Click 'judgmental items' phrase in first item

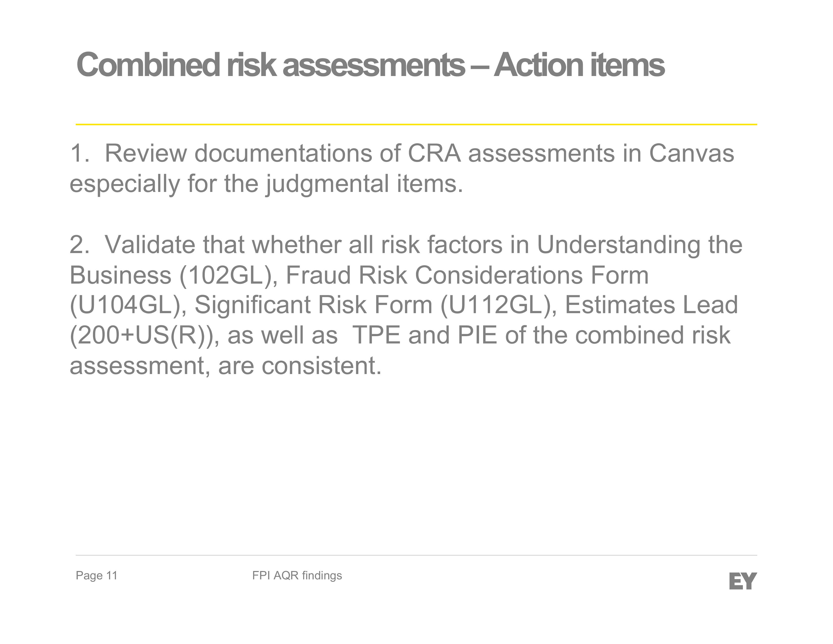pos(364,184)
